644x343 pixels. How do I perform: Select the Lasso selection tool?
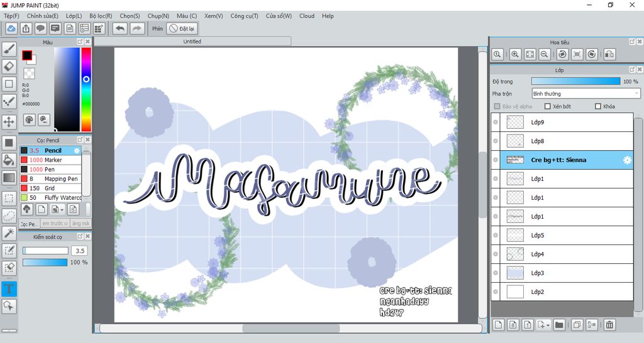9,216
